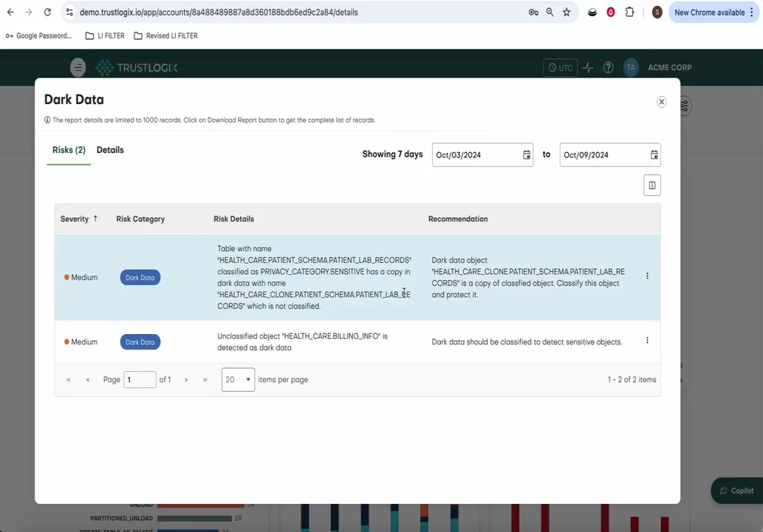
Task: Open start date calendar picker
Action: (x=526, y=155)
